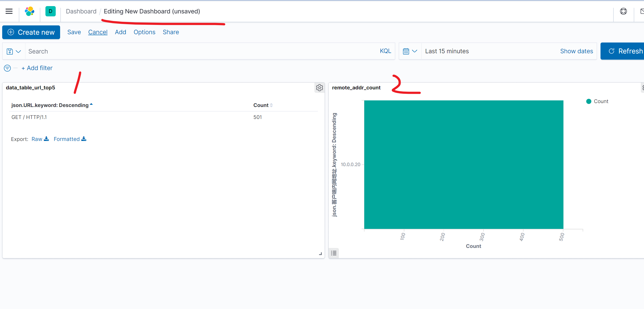Toggle KQL query language switch
The width and height of the screenshot is (644, 309).
385,51
